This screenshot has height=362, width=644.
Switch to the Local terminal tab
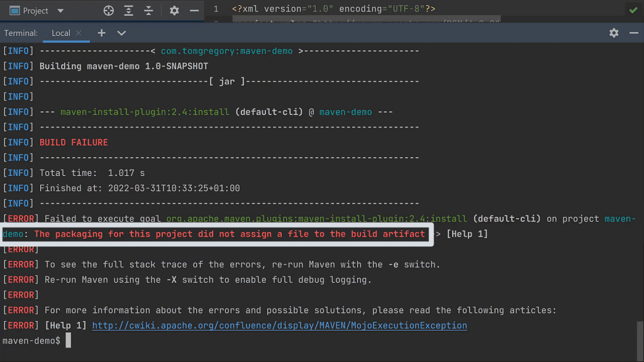tap(63, 33)
